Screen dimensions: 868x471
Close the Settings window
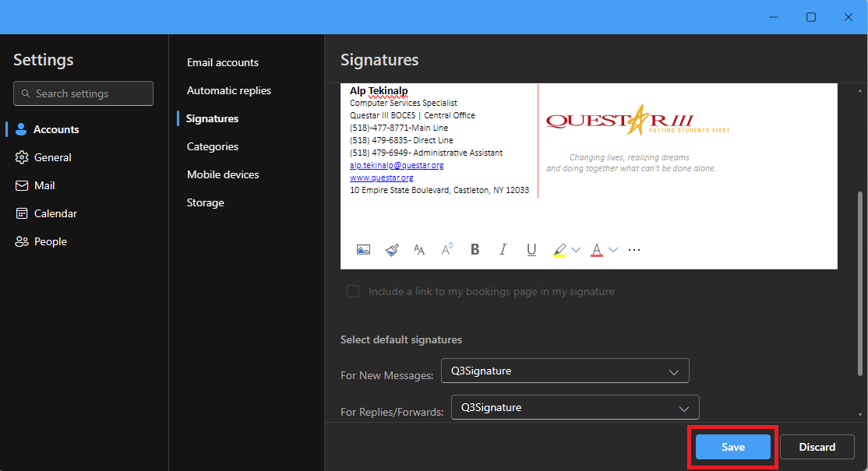pyautogui.click(x=848, y=17)
